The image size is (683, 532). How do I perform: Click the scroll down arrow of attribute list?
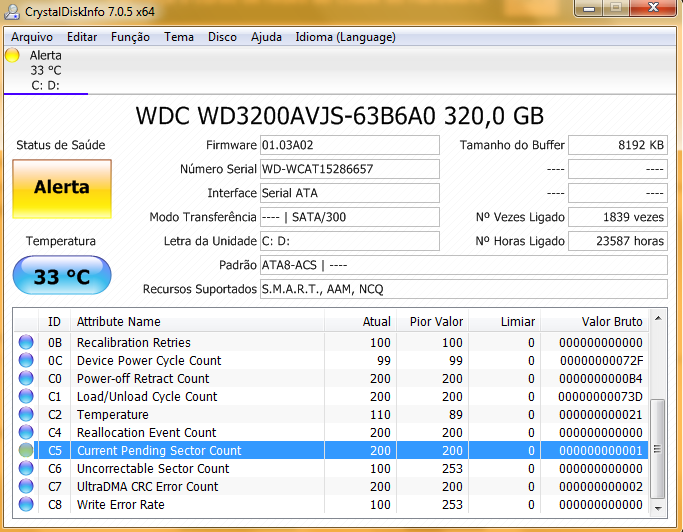click(x=658, y=508)
